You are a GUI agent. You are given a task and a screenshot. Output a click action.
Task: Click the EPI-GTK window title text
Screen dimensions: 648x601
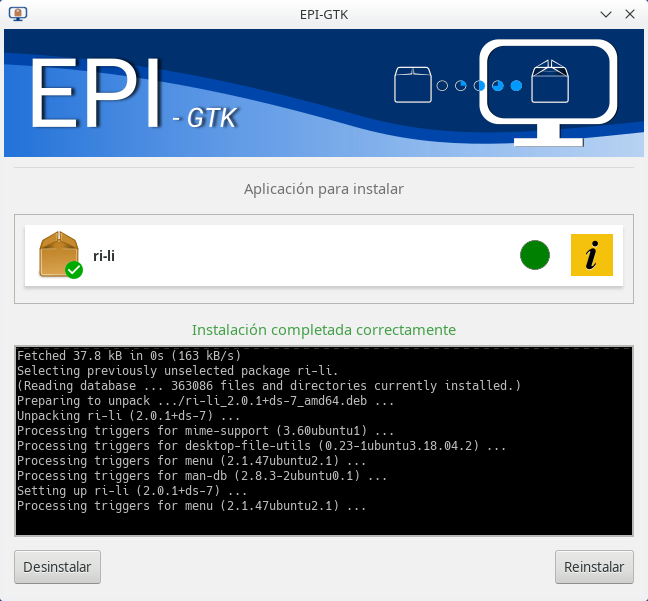click(x=324, y=14)
